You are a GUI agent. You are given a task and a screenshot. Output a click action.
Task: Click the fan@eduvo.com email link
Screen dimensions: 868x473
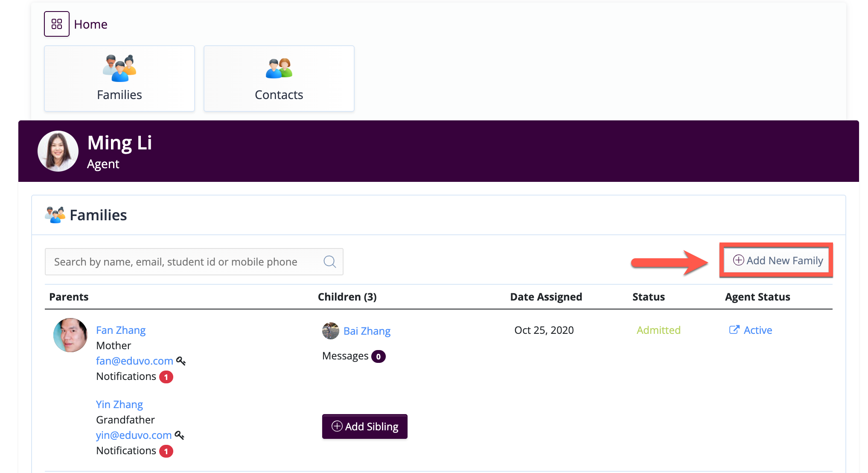(134, 361)
